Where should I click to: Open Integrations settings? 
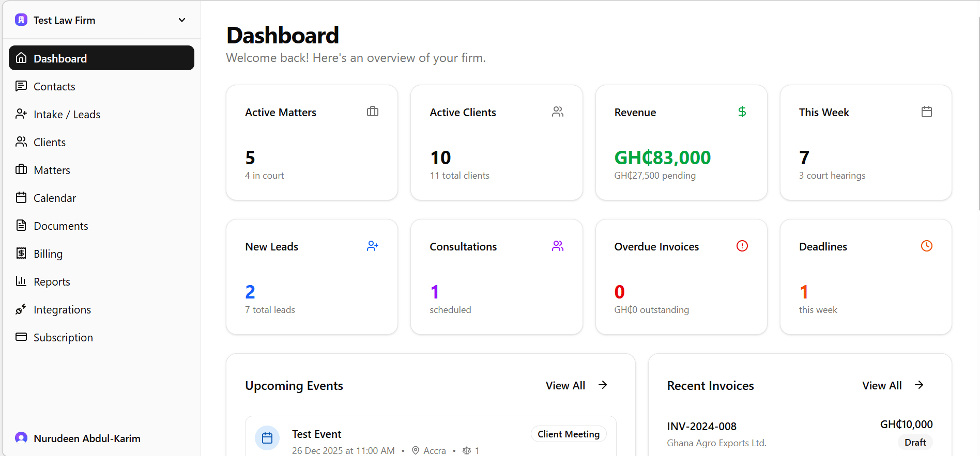point(101,309)
